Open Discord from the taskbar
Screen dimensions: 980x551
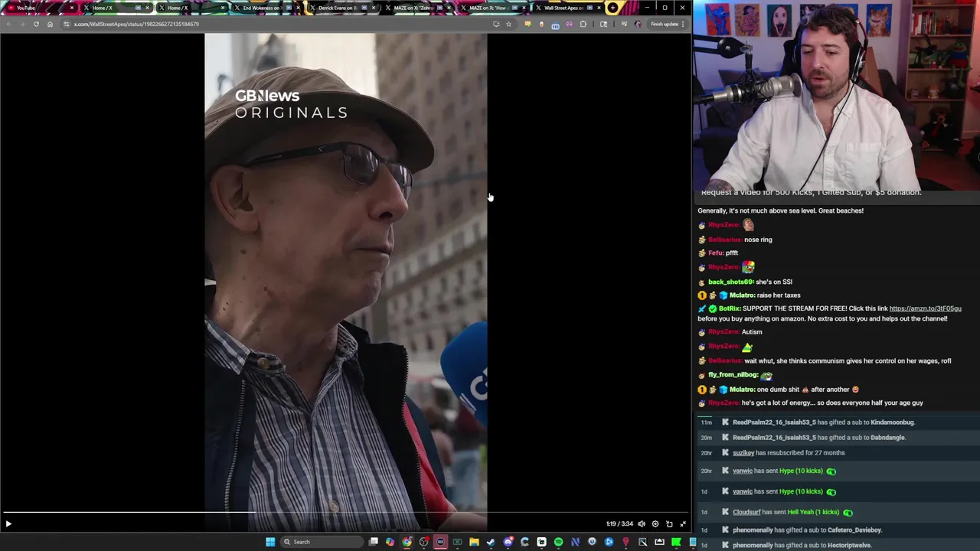coord(508,542)
